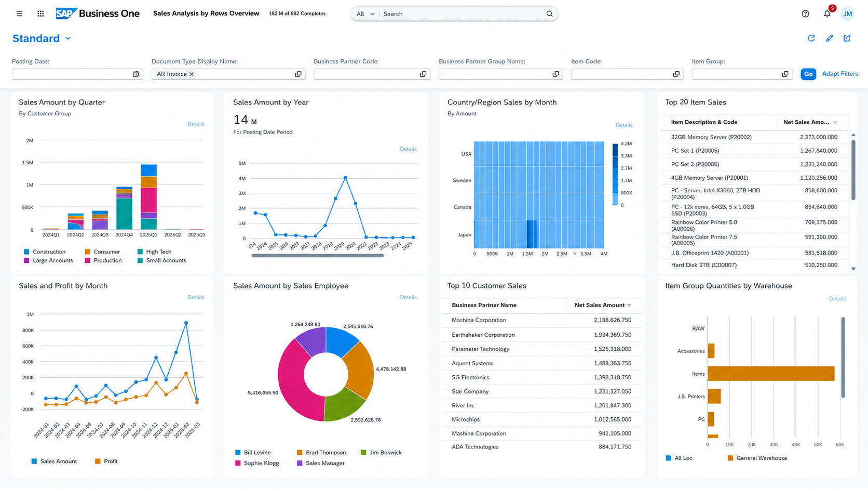Click the Business Partner Code input field

tap(372, 74)
